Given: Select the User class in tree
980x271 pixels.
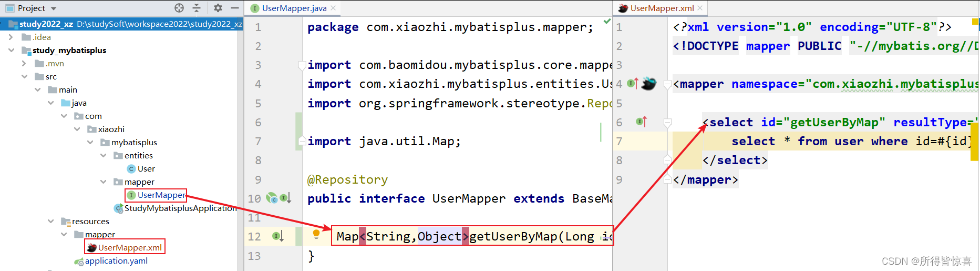Looking at the screenshot, I should pyautogui.click(x=146, y=169).
